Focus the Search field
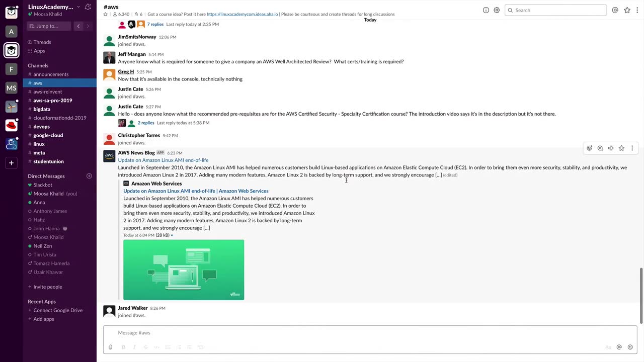 (x=555, y=10)
